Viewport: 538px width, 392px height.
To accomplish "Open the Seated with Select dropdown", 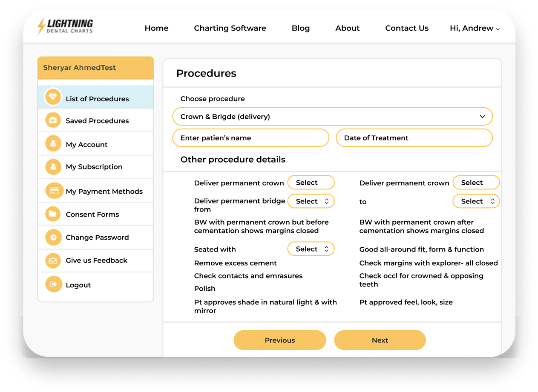I will pyautogui.click(x=311, y=249).
